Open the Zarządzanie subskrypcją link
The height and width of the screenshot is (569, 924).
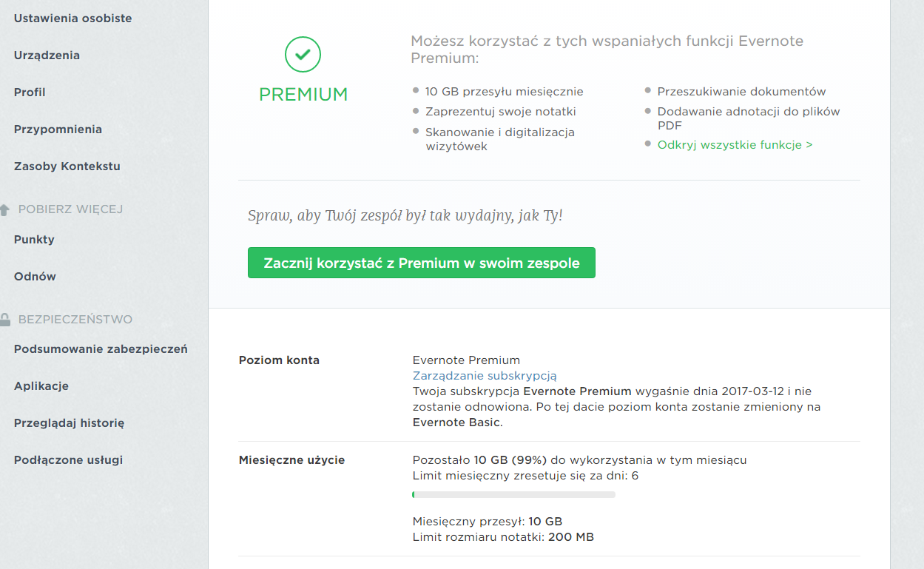pos(485,376)
